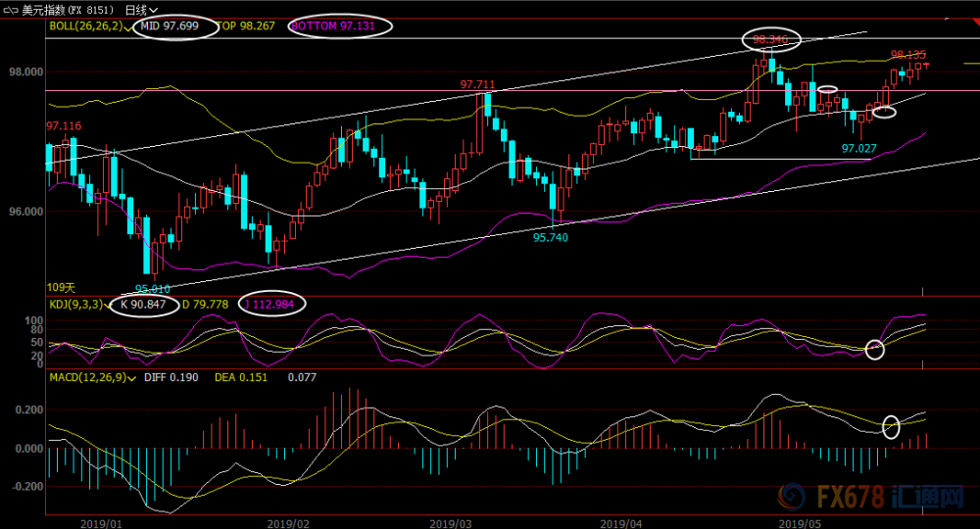Select the TOP 98.267 value

pos(246,26)
